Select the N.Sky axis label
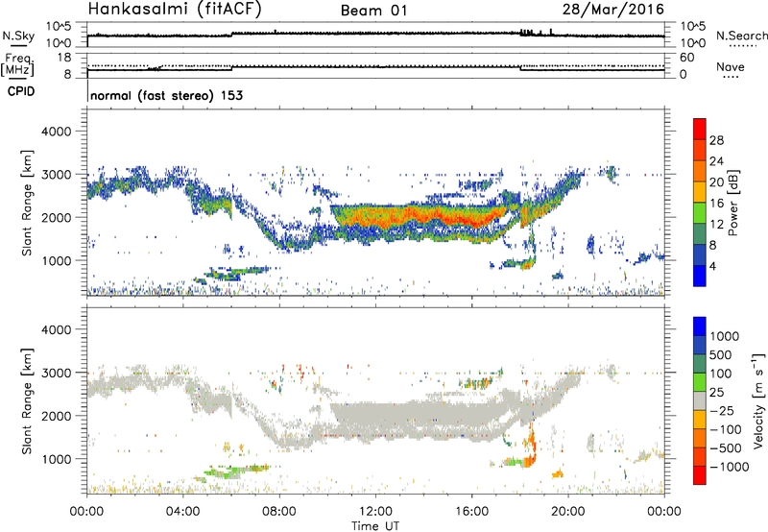This screenshot has height=532, width=768. pos(18,36)
